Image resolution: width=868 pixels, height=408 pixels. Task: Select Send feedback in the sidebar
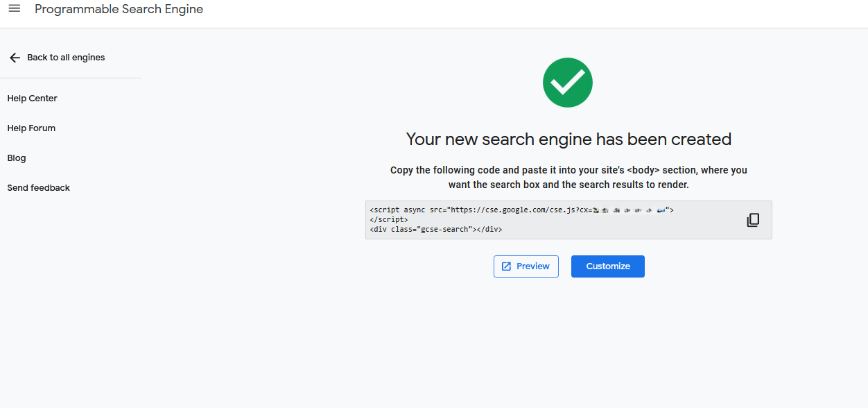coord(38,188)
